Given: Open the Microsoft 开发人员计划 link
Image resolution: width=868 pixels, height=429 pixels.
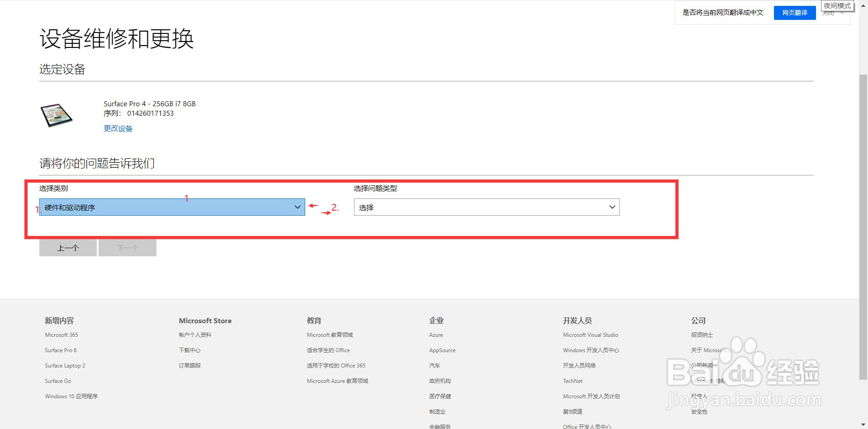Looking at the screenshot, I should click(x=591, y=396).
